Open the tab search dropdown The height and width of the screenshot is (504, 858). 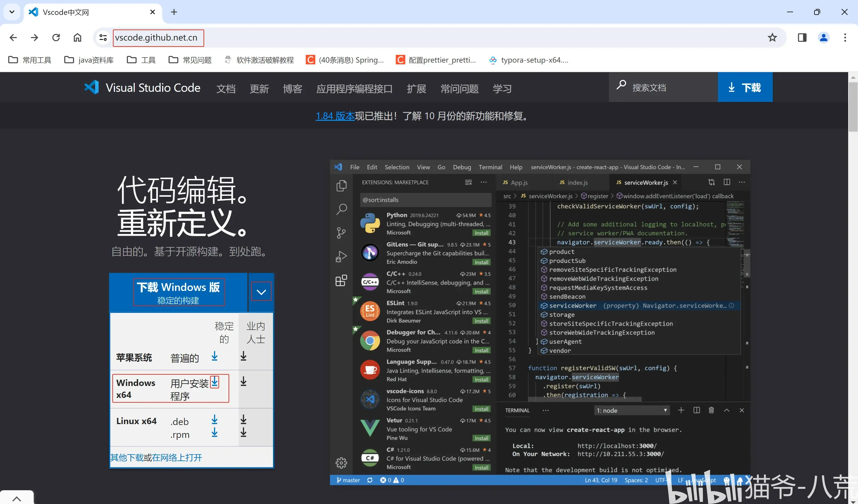point(12,12)
